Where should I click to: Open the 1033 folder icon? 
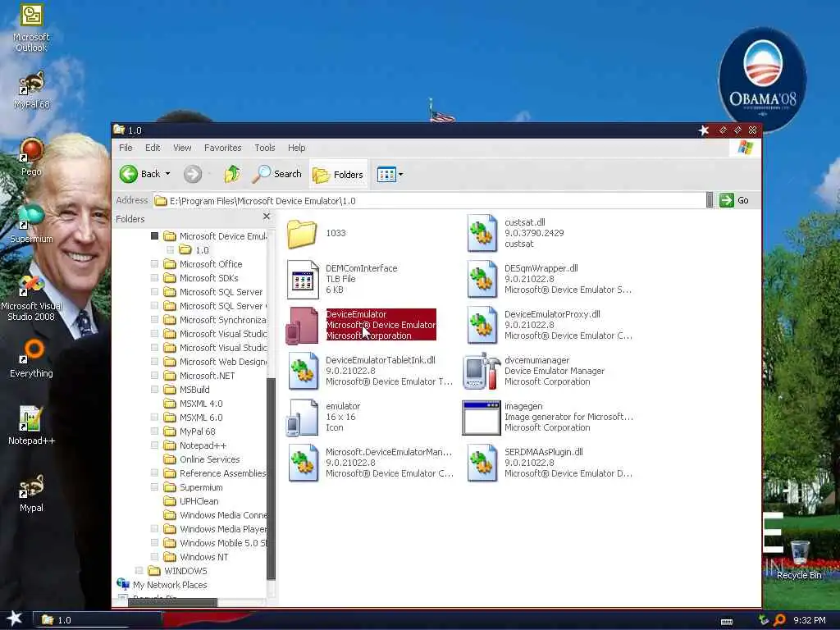click(x=302, y=234)
